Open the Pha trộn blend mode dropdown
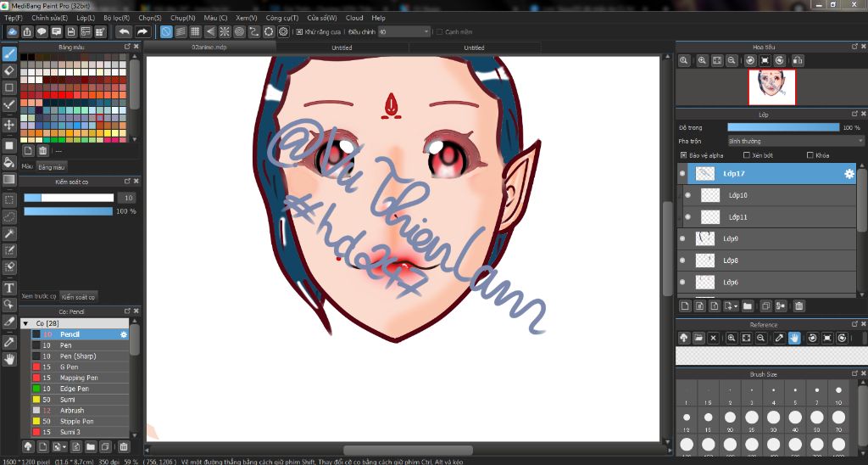 point(795,141)
